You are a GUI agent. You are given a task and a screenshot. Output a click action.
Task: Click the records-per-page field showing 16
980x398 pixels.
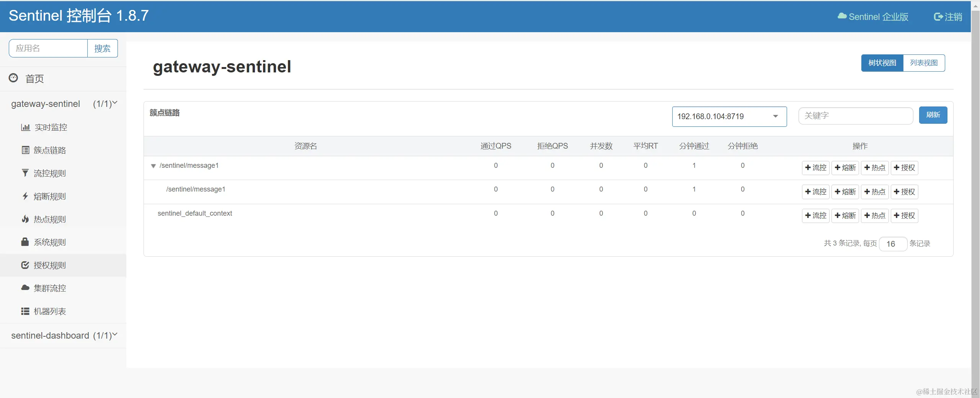pos(893,244)
